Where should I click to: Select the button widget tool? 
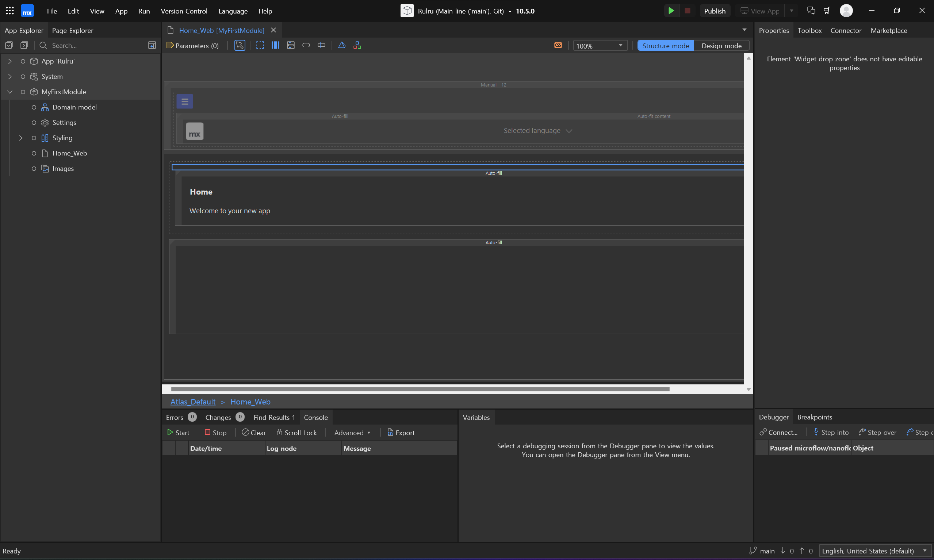tap(306, 45)
